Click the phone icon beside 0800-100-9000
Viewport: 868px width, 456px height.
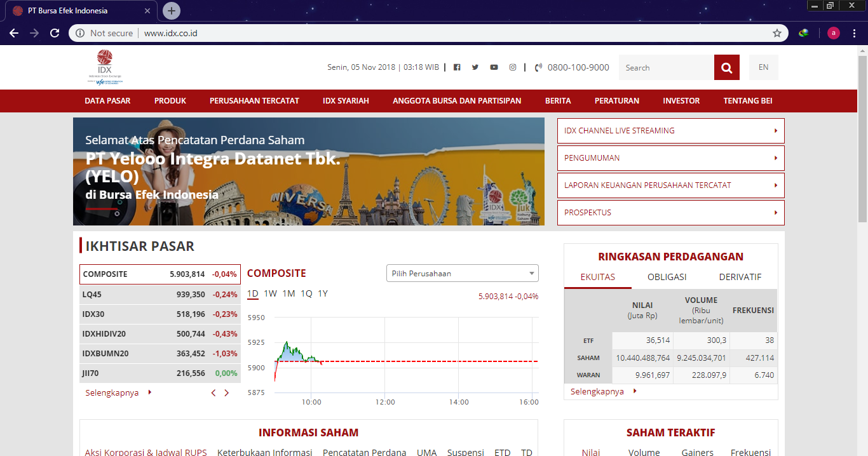point(539,67)
